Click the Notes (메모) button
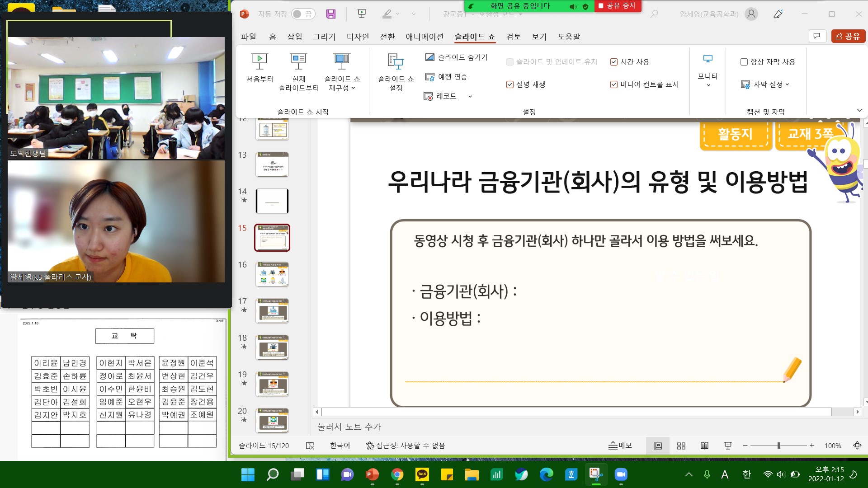Screen dimensions: 868x488 pyautogui.click(x=620, y=446)
